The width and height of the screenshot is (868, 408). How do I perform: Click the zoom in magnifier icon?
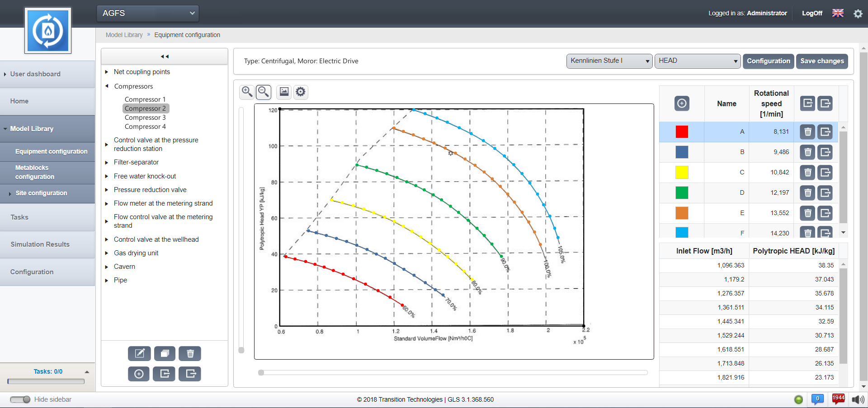(x=247, y=92)
